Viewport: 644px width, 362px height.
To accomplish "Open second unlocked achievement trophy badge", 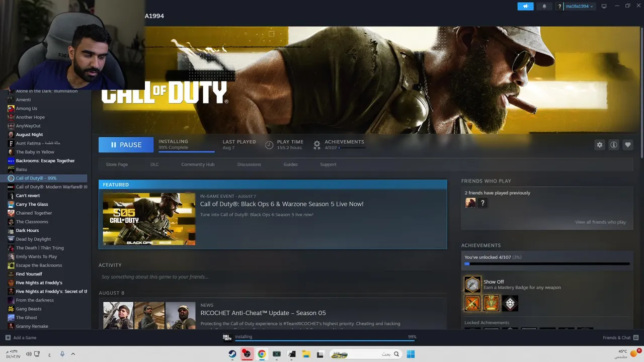I will tap(491, 303).
